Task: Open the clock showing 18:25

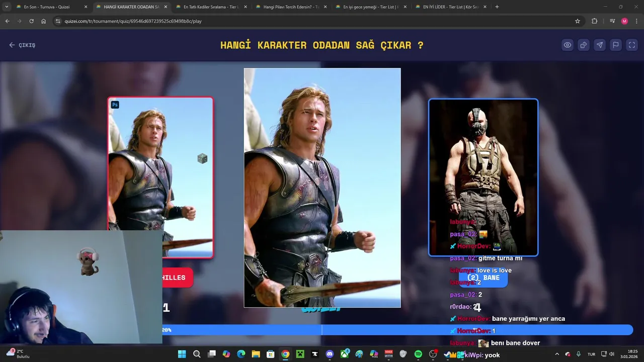Action: coord(629,354)
